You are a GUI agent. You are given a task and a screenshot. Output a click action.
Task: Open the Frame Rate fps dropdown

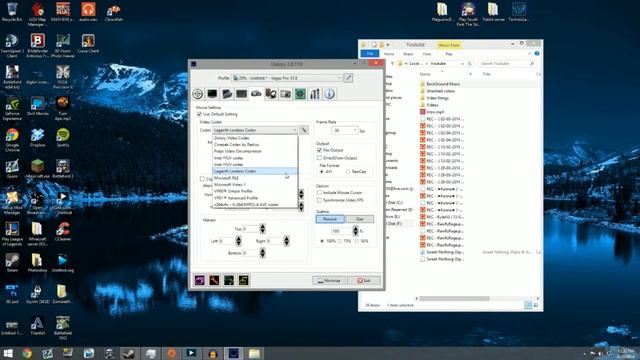coord(344,131)
